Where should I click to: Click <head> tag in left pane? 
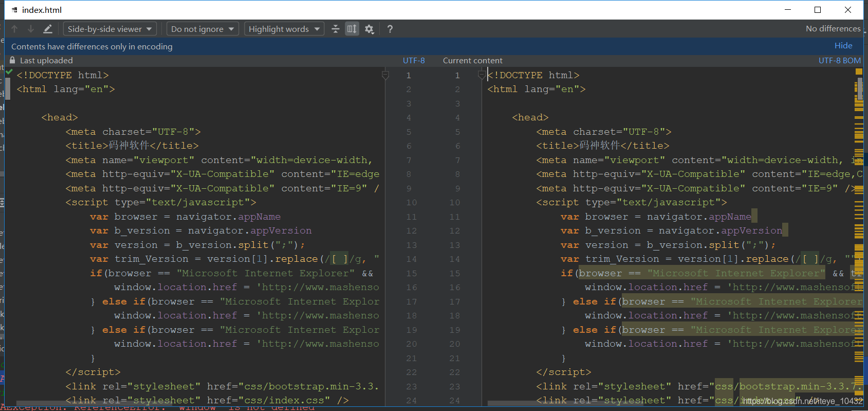(x=60, y=117)
